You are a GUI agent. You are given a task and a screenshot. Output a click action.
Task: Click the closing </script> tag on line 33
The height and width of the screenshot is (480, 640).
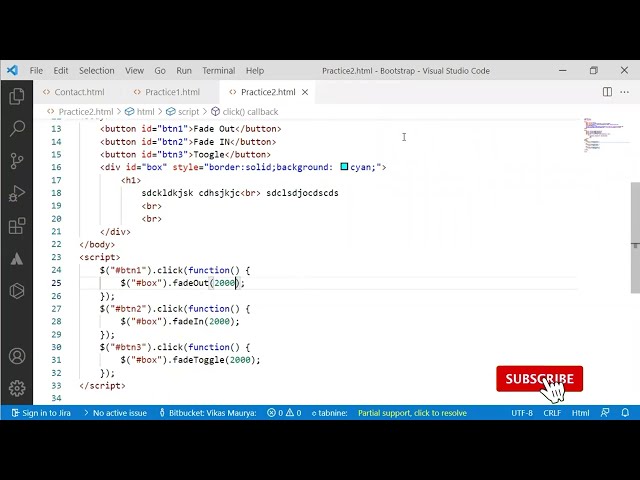click(102, 385)
